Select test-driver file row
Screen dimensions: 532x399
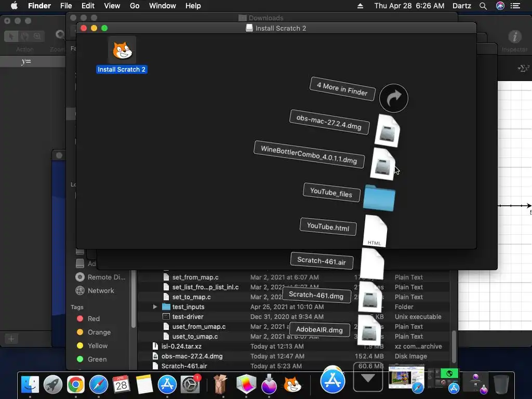point(294,316)
